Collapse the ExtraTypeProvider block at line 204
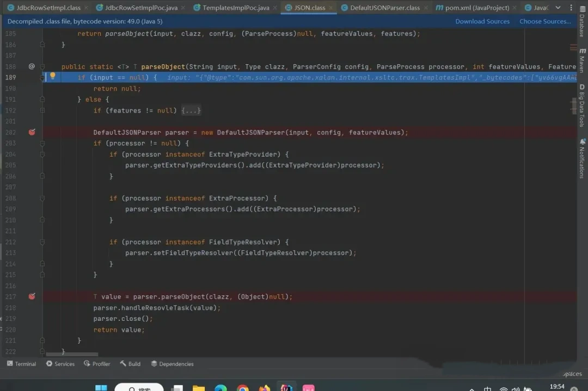The height and width of the screenshot is (391, 588). click(42, 154)
